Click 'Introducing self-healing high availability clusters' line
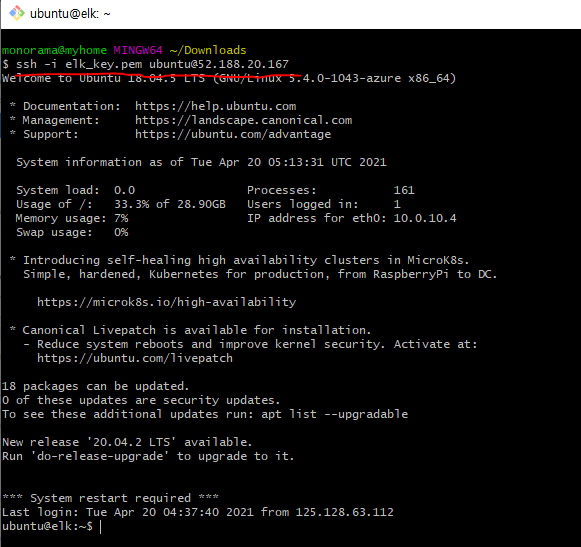 [239, 260]
